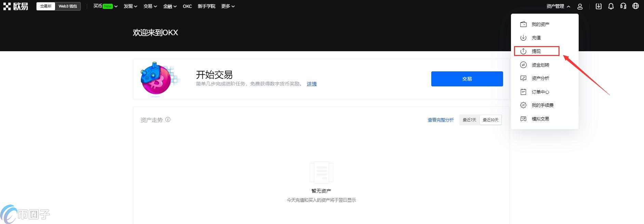This screenshot has width=644, height=224.
Task: Click the transfer icon beside 资金划转
Action: tap(523, 65)
